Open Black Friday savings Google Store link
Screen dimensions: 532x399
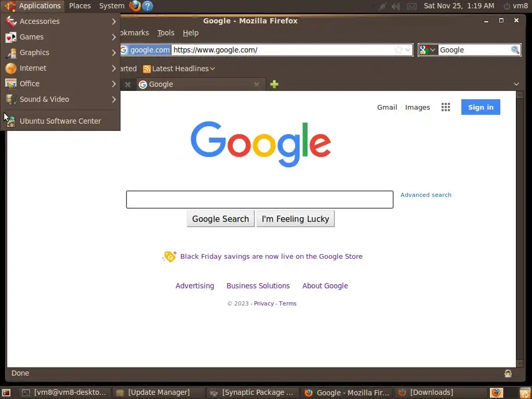(x=271, y=257)
